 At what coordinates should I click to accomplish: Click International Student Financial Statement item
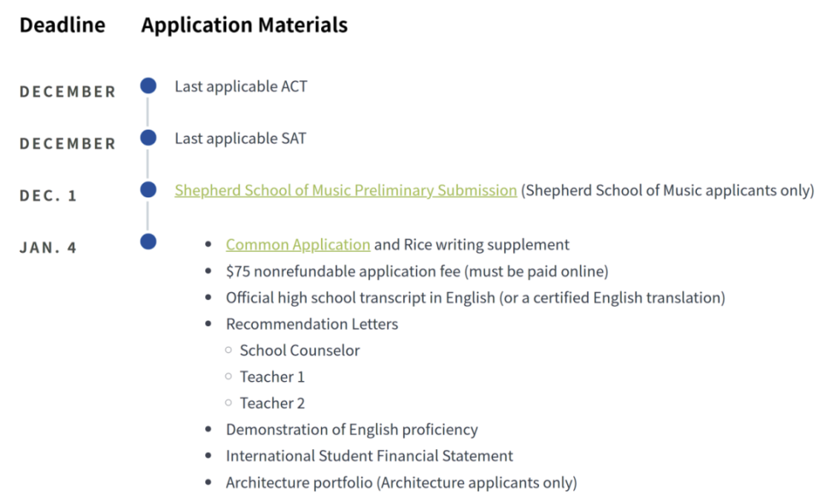(369, 456)
